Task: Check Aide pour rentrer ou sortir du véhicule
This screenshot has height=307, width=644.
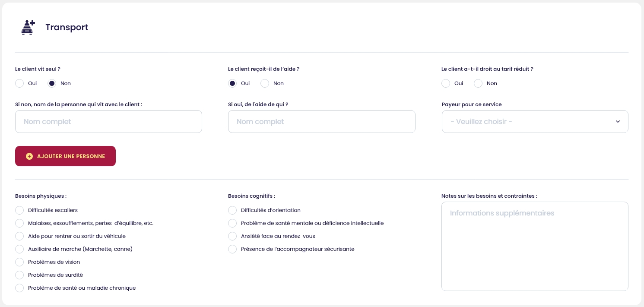Action: point(19,236)
